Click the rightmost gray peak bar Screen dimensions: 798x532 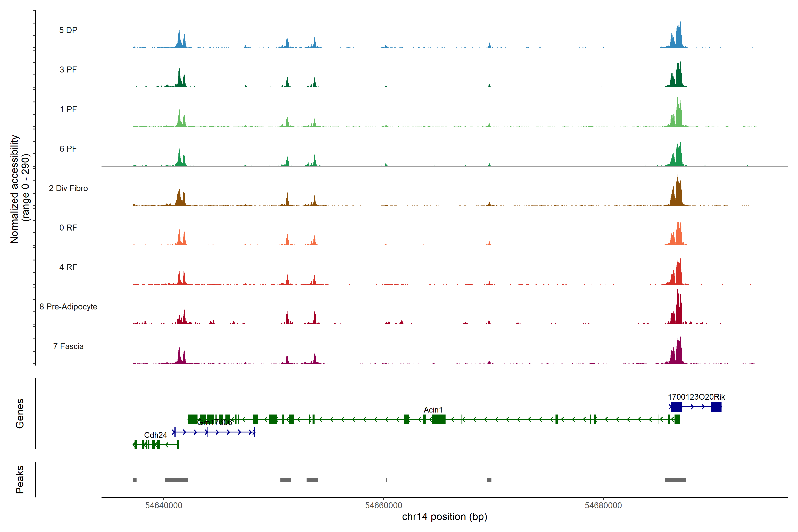[675, 479]
